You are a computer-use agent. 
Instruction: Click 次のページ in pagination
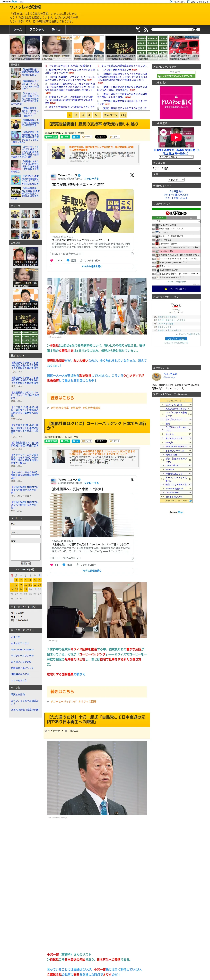pos(111,114)
